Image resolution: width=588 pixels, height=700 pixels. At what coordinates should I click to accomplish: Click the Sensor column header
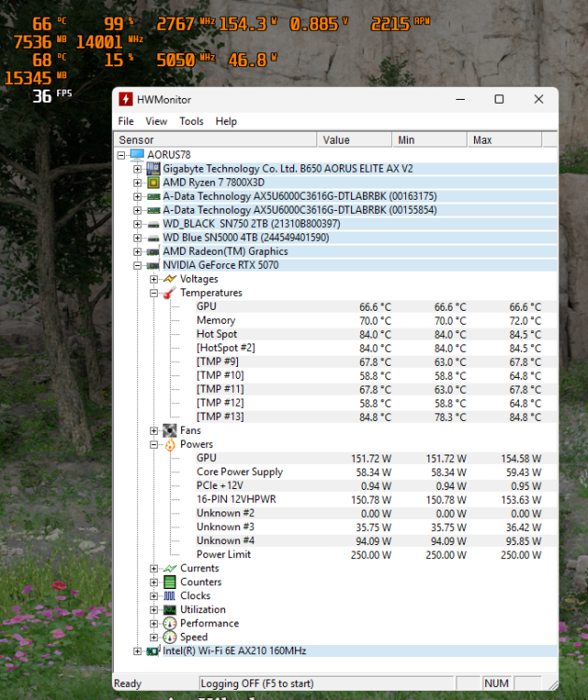216,140
